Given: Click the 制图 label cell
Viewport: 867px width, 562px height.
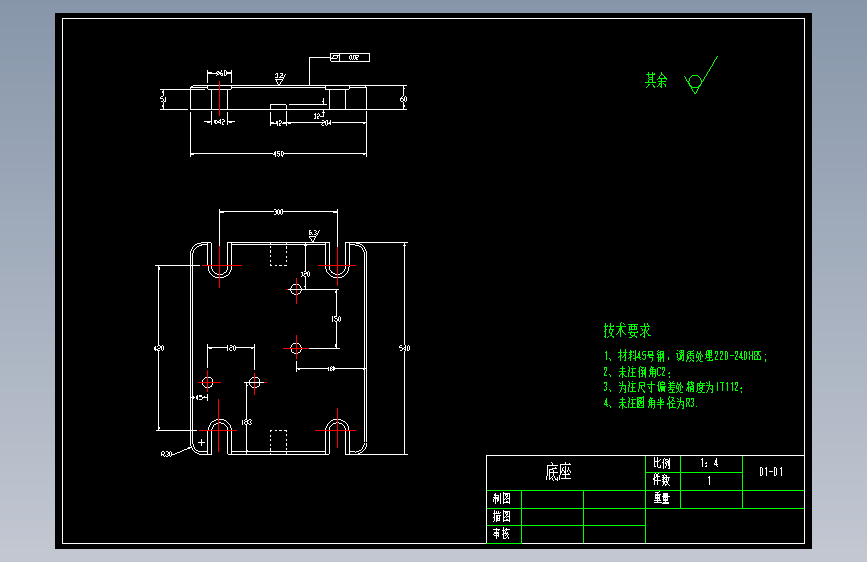Looking at the screenshot, I should click(x=503, y=498).
